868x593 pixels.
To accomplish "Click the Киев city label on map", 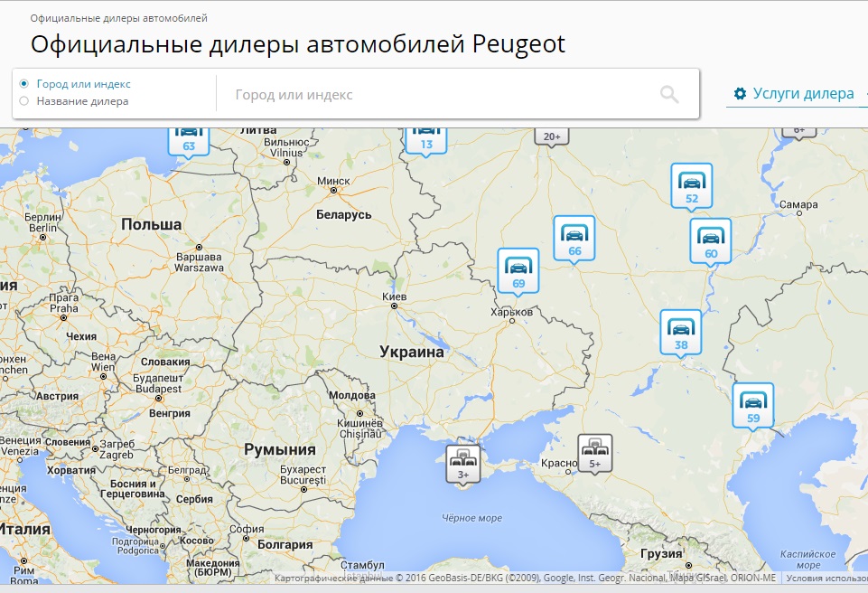I will [395, 297].
